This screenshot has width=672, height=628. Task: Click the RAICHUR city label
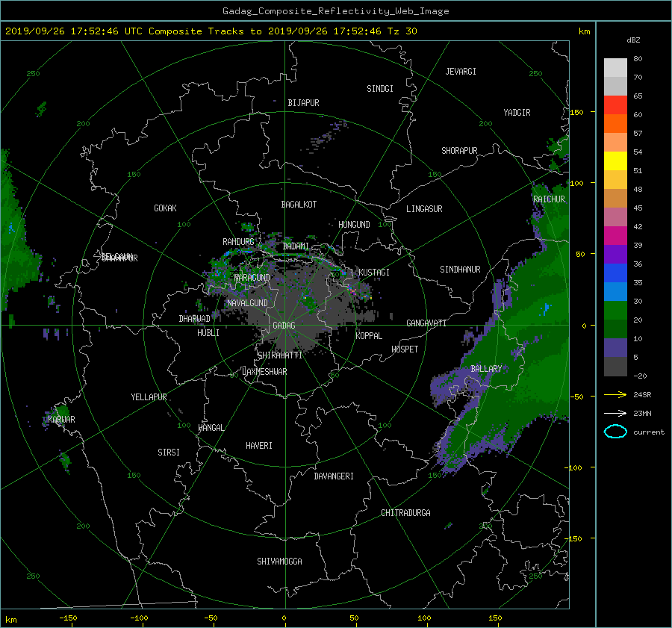(549, 199)
